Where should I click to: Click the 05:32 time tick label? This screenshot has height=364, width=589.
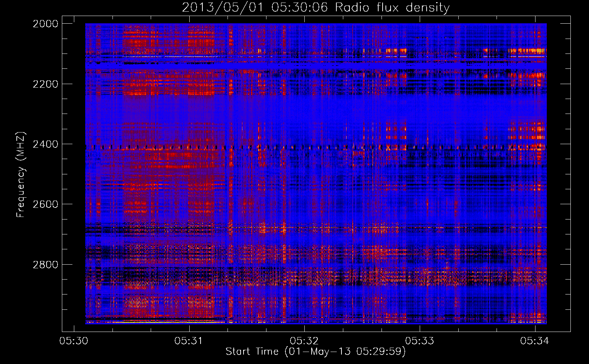[x=304, y=341]
